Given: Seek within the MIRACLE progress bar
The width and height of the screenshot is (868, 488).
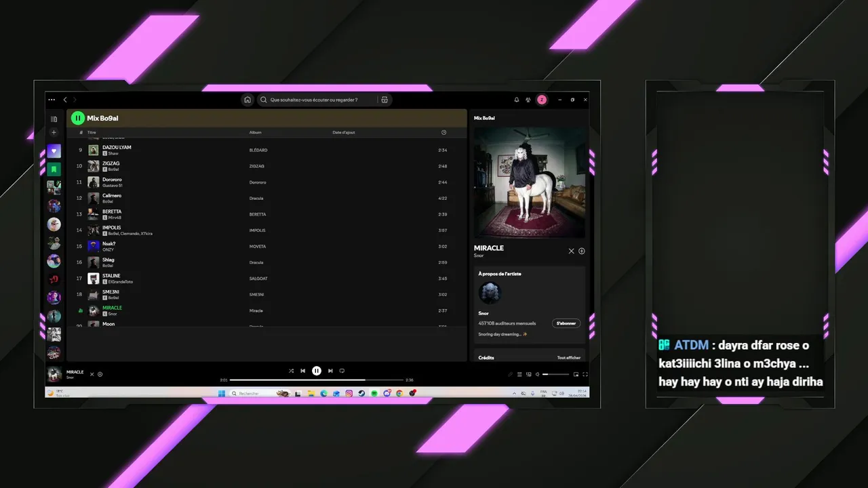Looking at the screenshot, I should (316, 380).
